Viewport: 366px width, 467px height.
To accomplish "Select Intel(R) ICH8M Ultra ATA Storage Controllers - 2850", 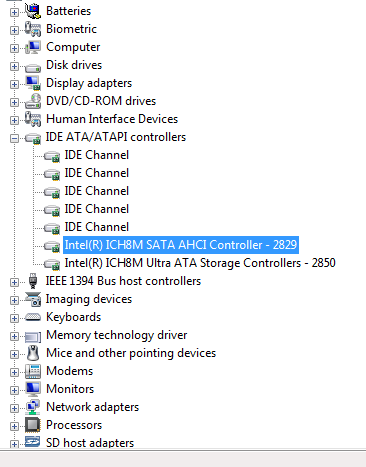I will [x=200, y=263].
